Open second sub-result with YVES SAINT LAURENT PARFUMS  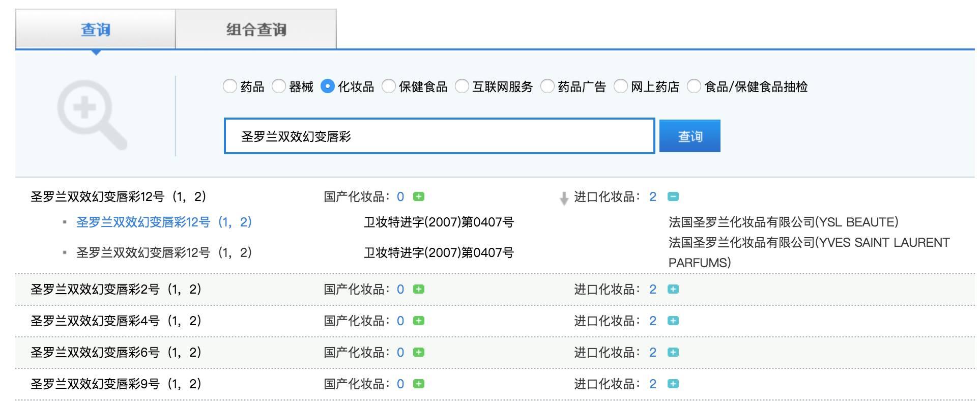[x=164, y=253]
